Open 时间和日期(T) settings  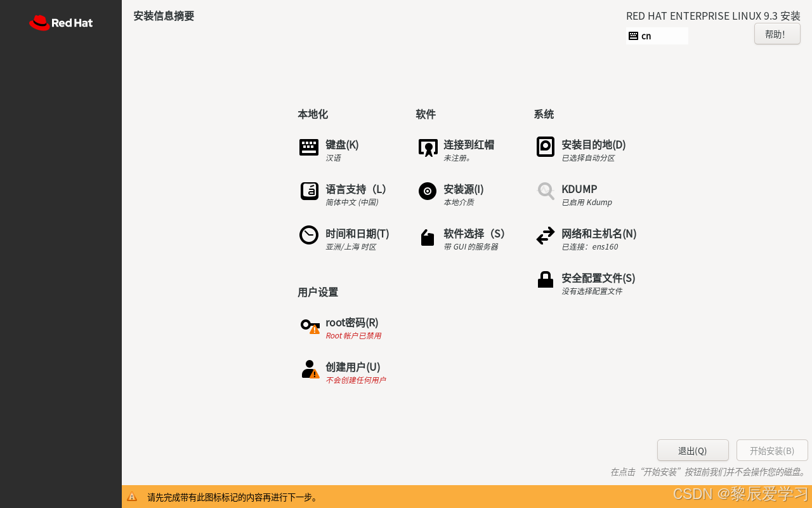pos(357,234)
